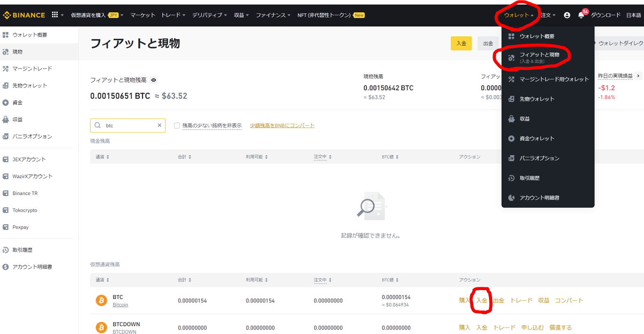644x334 pixels.
Task: Clear the btc search with X icon
Action: (x=160, y=125)
